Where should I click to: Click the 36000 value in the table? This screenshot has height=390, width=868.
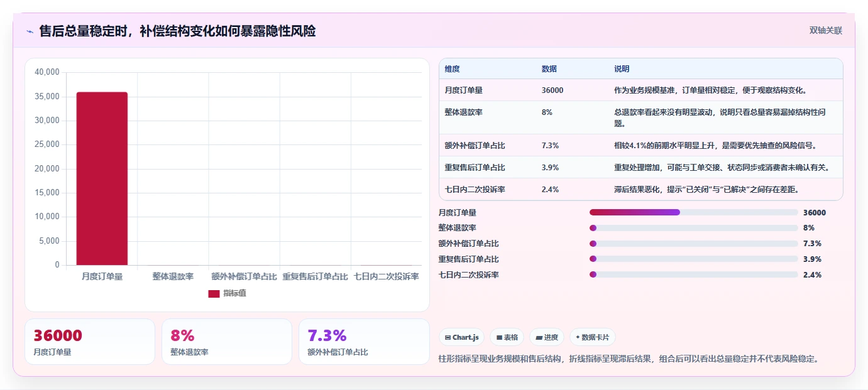552,90
